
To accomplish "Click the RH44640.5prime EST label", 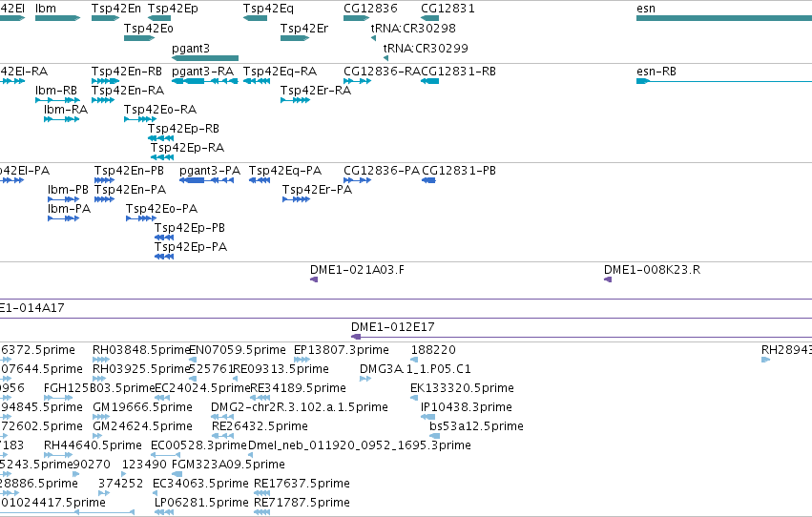I will click(93, 445).
